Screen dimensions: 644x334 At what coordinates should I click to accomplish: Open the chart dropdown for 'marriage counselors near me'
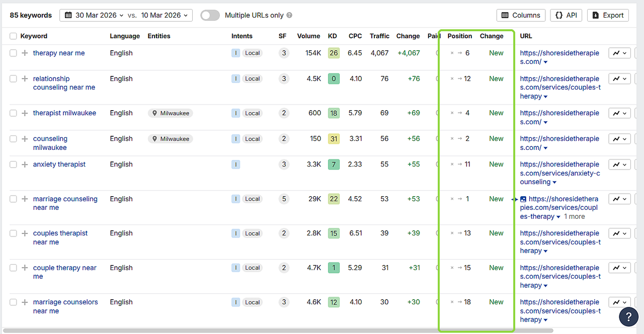[x=619, y=302]
